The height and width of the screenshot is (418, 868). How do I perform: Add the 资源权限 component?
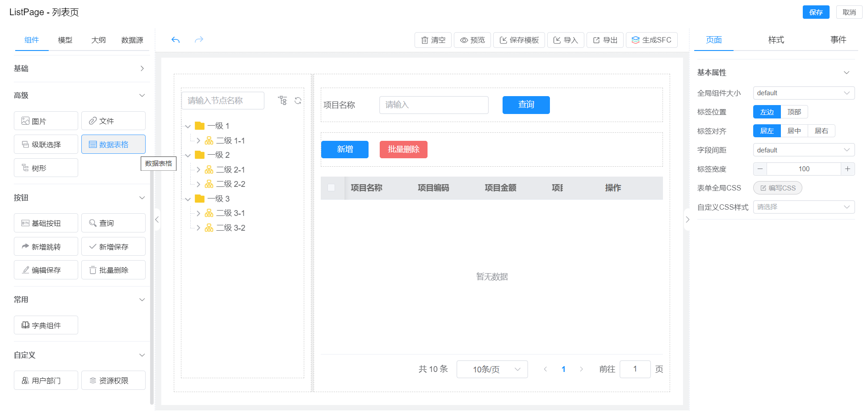(113, 380)
